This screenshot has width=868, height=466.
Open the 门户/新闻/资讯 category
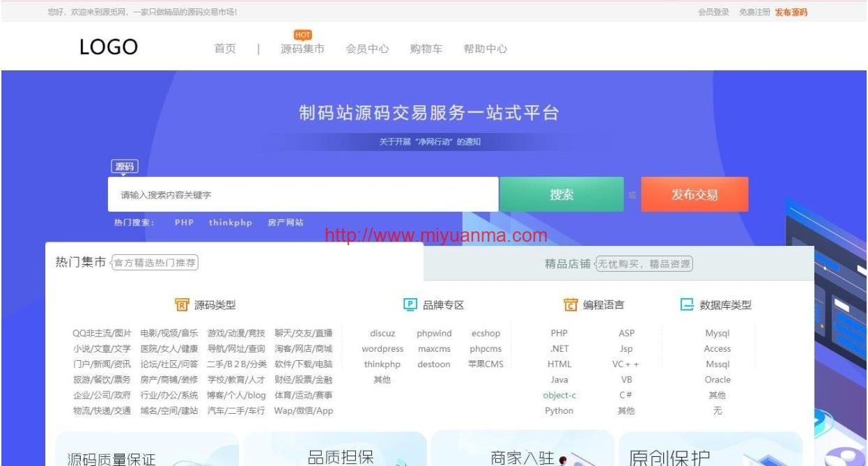[x=102, y=364]
